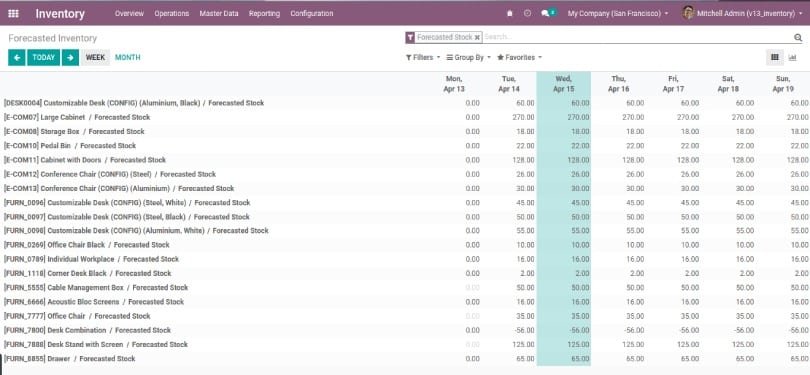810x375 pixels.
Task: Click the Mon, Apr 13 column header
Action: [454, 84]
